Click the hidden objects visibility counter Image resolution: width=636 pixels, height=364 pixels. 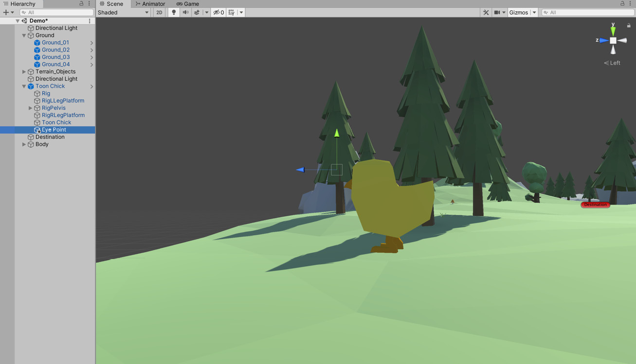point(218,13)
